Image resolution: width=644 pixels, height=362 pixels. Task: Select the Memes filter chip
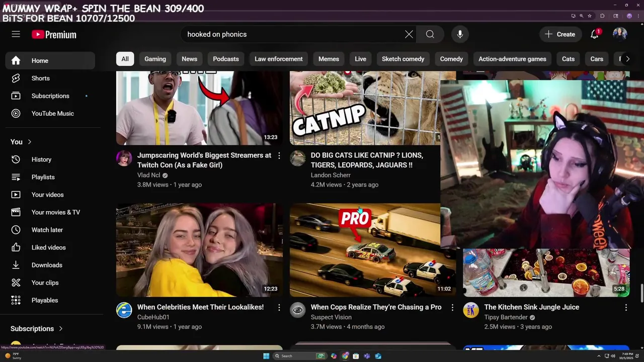(x=329, y=59)
